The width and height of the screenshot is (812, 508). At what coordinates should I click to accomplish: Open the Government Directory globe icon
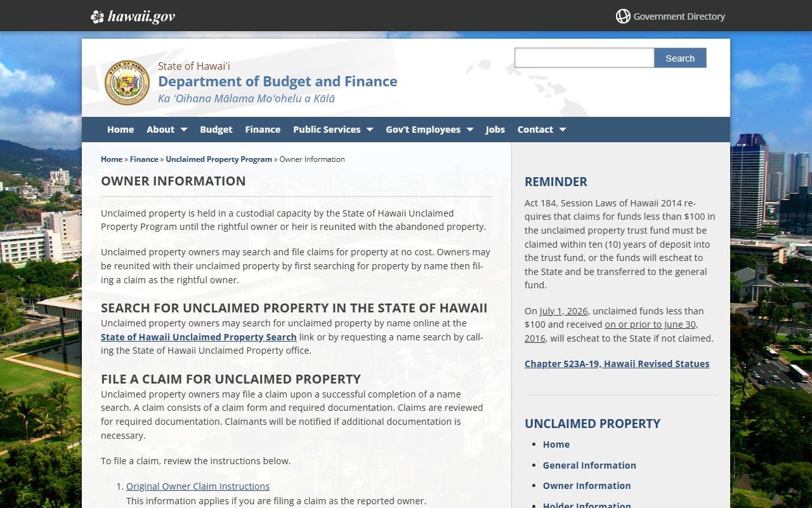[x=623, y=17]
